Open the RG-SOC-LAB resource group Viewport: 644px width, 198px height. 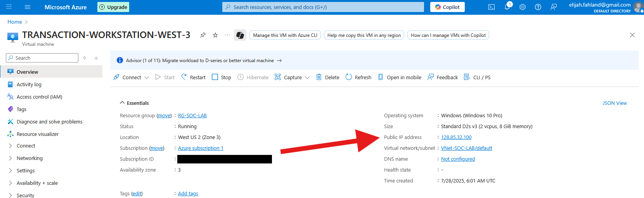[192, 115]
